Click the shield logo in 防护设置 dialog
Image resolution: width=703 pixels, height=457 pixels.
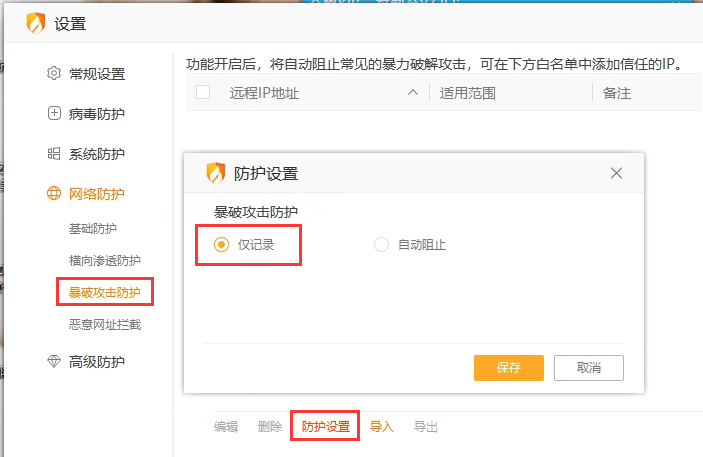tap(216, 173)
